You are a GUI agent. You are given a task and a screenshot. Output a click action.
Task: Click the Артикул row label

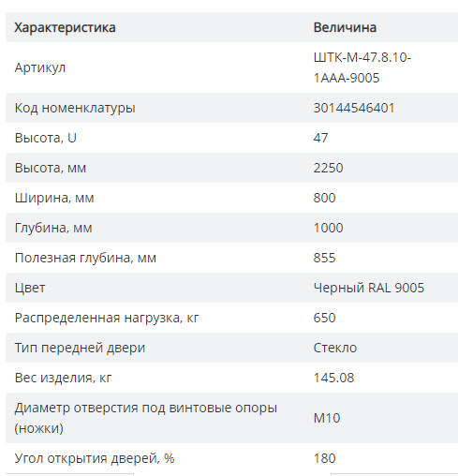[x=40, y=67]
